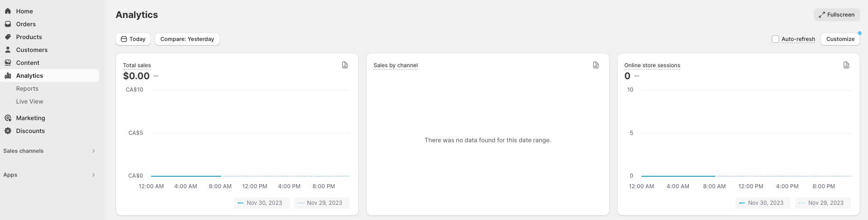Open report icon on Sales by channel card
Image resolution: width=868 pixels, height=220 pixels.
pyautogui.click(x=596, y=65)
